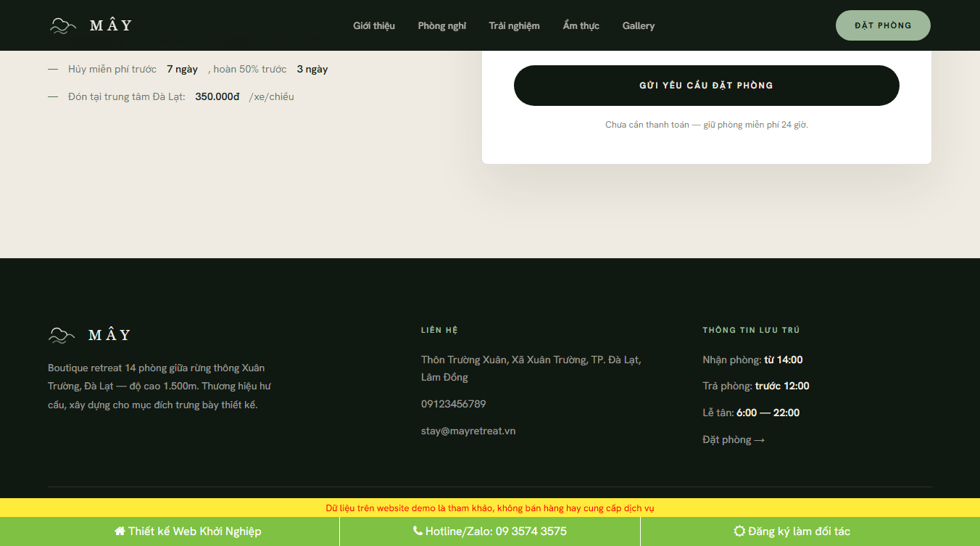Click the gear icon beside Đăng ký
980x546 pixels.
(739, 531)
